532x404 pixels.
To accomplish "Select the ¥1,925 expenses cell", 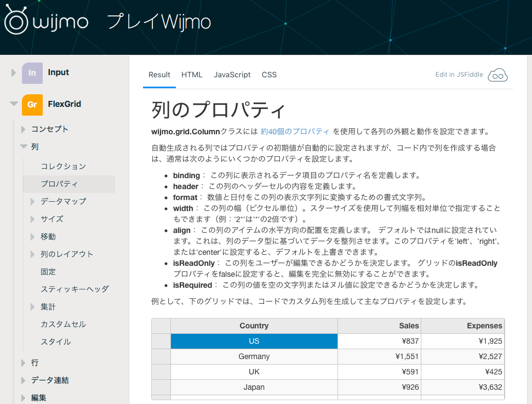I will point(463,341).
